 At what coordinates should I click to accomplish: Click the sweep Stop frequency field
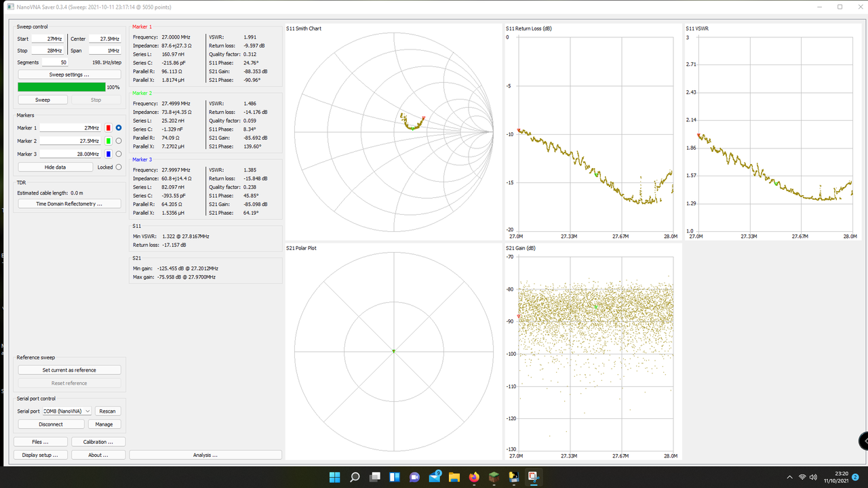click(47, 51)
